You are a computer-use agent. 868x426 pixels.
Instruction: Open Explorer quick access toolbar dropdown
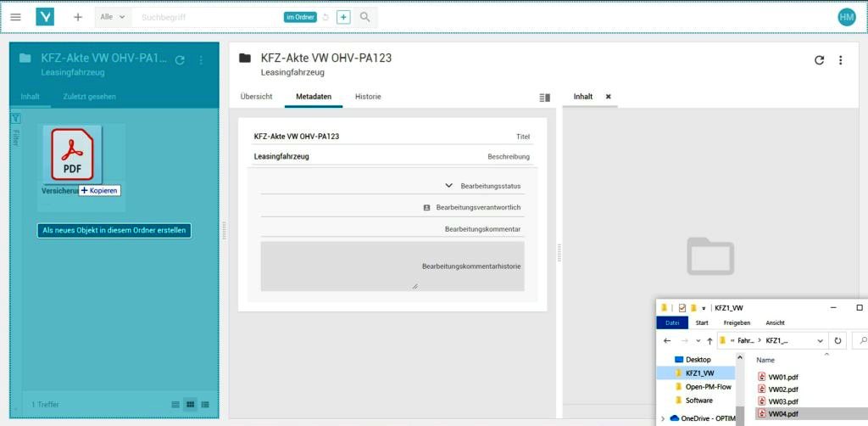point(704,308)
